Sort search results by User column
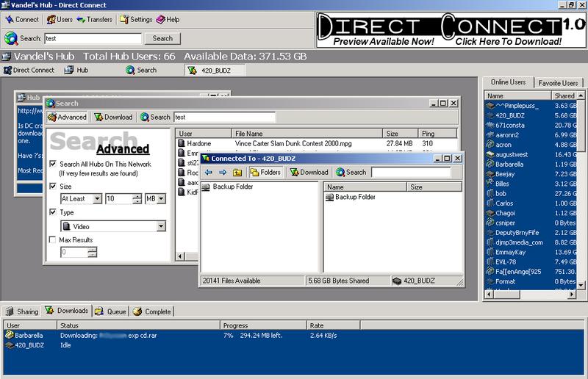The height and width of the screenshot is (379, 588). click(x=204, y=134)
